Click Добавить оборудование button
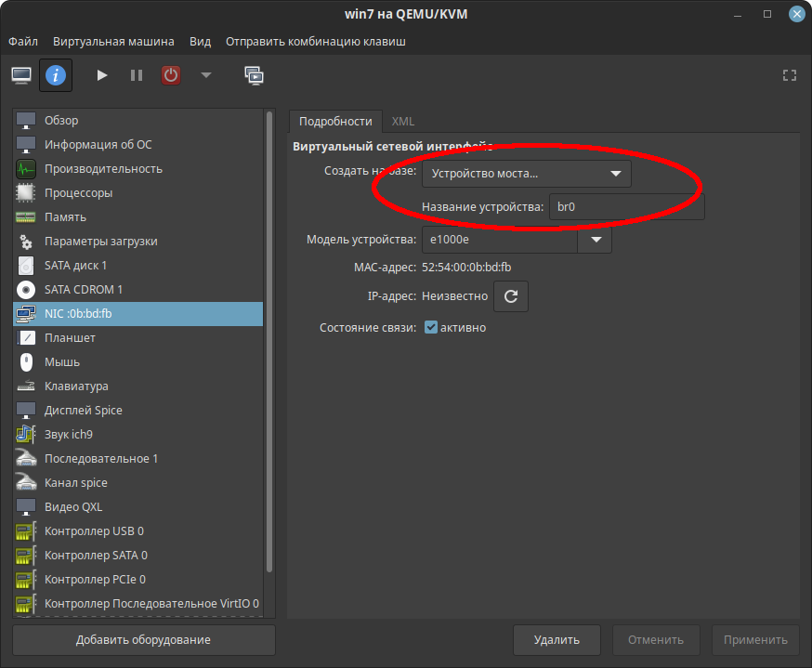 pyautogui.click(x=144, y=640)
